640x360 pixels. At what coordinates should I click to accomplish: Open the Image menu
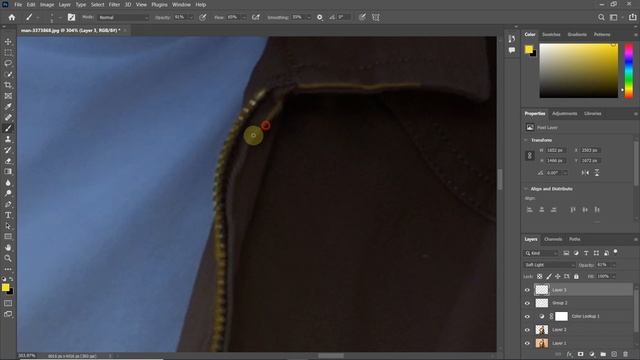coord(47,4)
